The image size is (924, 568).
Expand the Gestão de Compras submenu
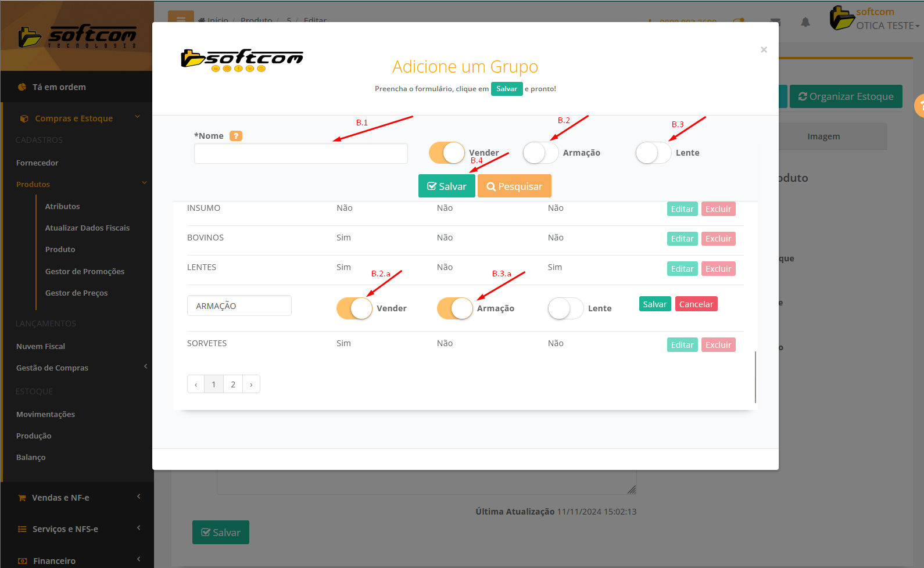click(x=145, y=366)
